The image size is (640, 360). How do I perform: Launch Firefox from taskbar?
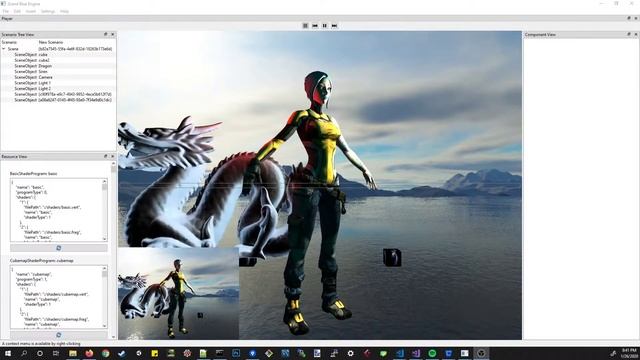89,353
